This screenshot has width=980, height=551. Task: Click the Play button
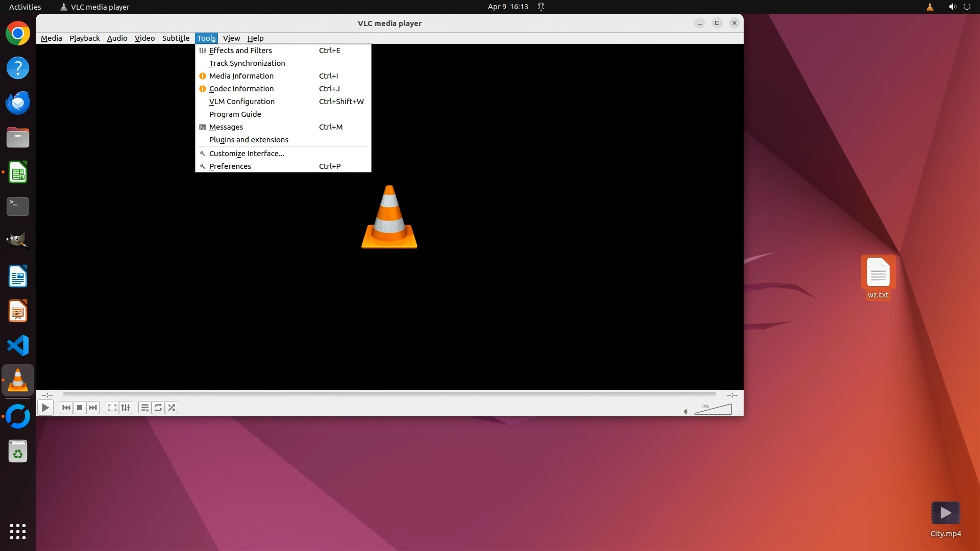tap(45, 408)
